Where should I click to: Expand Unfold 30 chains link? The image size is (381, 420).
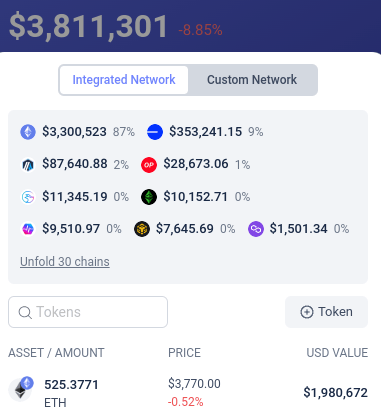pyautogui.click(x=65, y=262)
